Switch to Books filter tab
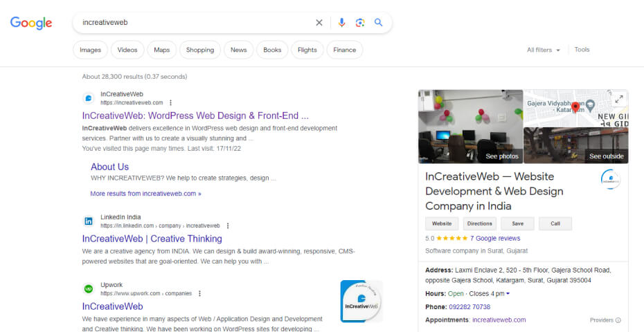 272,50
